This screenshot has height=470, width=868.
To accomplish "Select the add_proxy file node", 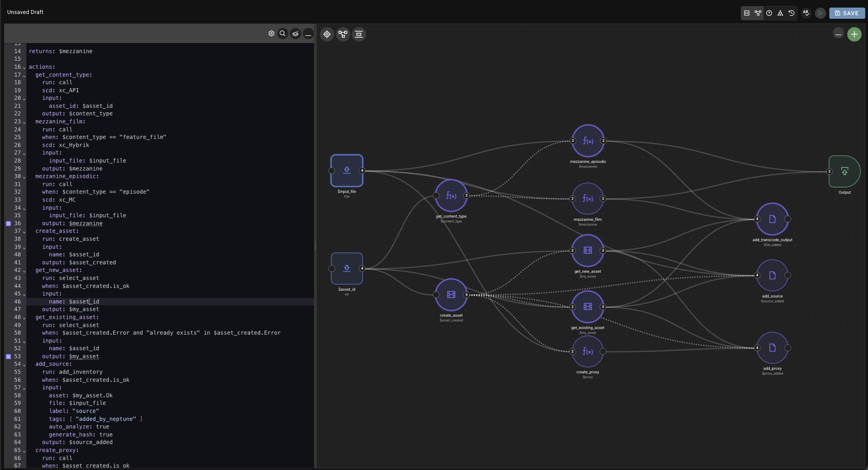I will point(772,348).
